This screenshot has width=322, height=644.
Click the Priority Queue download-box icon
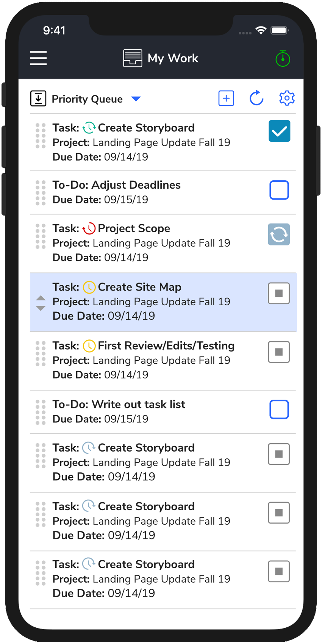pos(38,98)
